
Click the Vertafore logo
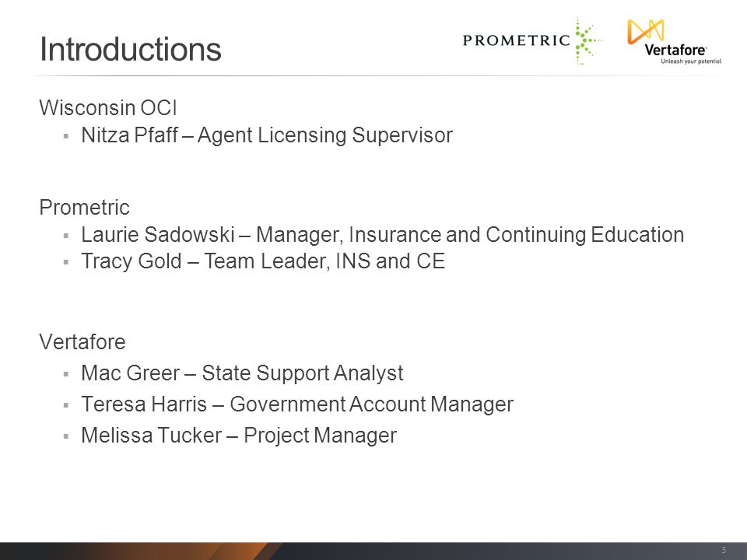point(674,42)
